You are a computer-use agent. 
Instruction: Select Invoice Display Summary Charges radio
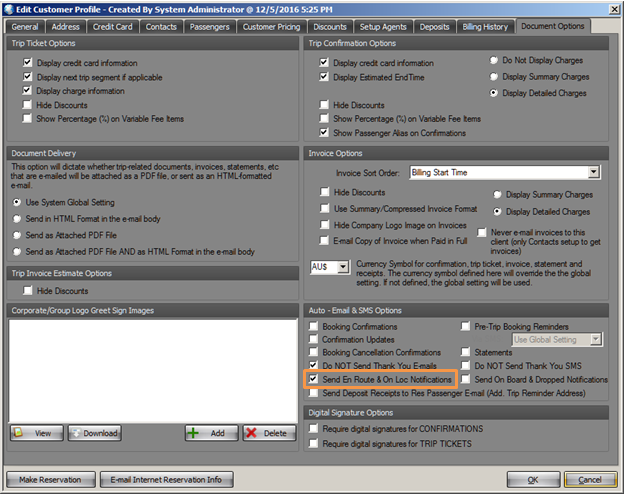point(497,195)
